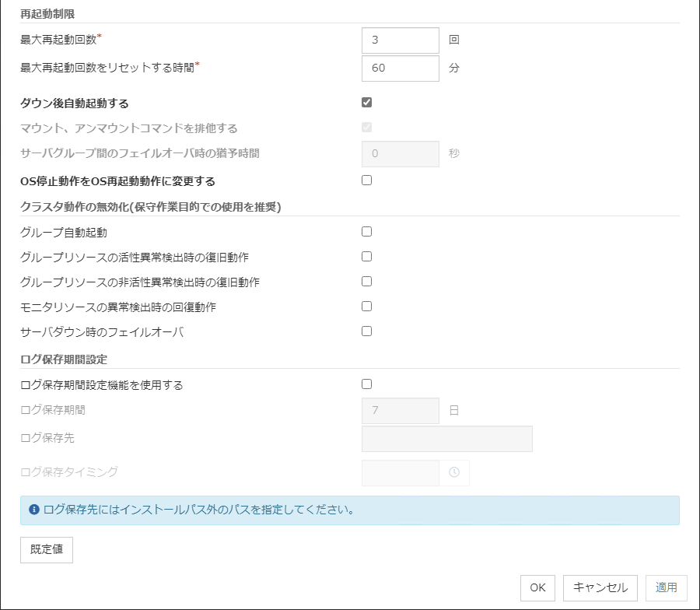Confirm settings with the OK button
Viewport: 700px width, 610px height.
point(537,588)
